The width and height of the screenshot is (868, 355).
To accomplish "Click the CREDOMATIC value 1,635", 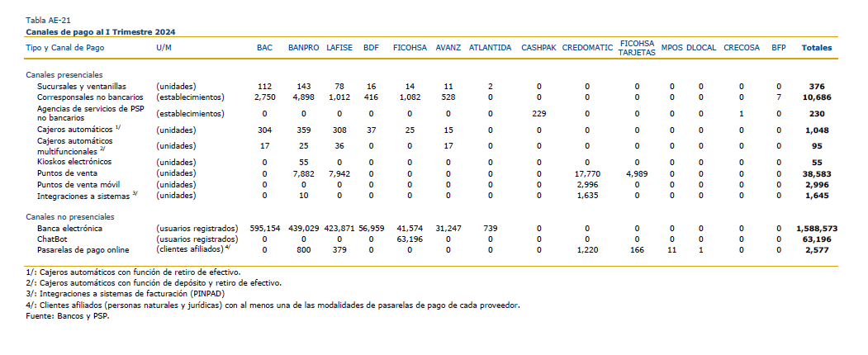I will tap(587, 196).
